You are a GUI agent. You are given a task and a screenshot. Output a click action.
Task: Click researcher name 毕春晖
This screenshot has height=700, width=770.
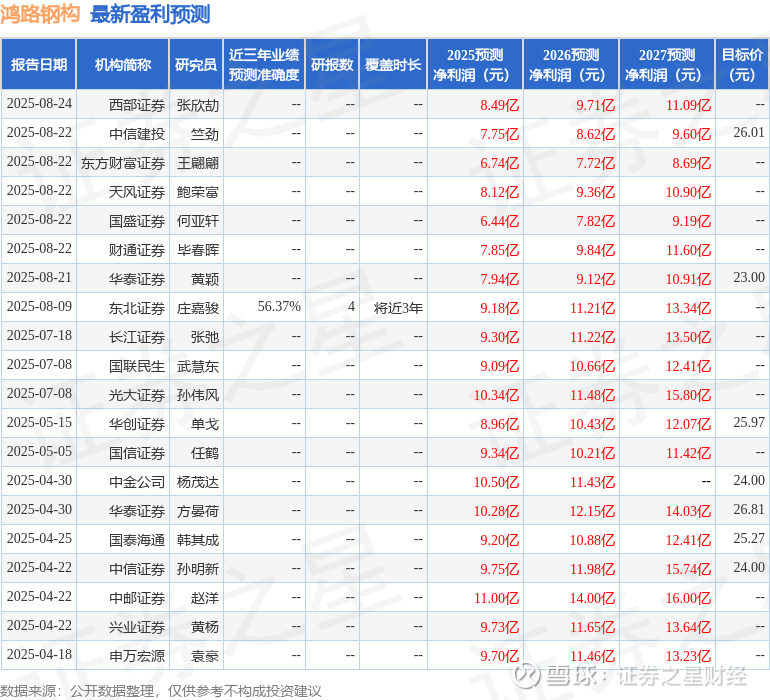[x=197, y=250]
